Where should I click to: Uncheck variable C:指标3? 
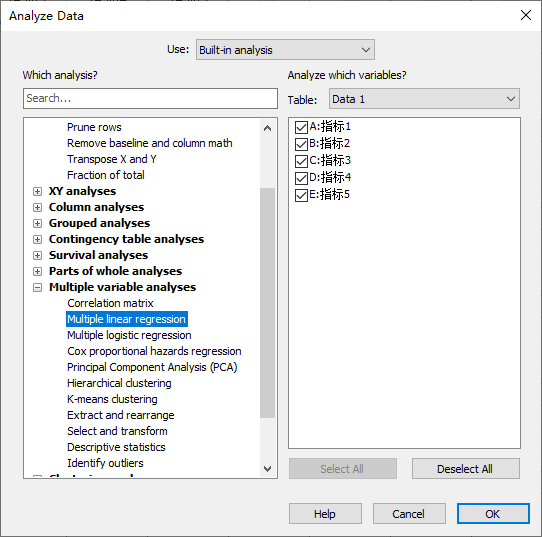[x=301, y=161]
